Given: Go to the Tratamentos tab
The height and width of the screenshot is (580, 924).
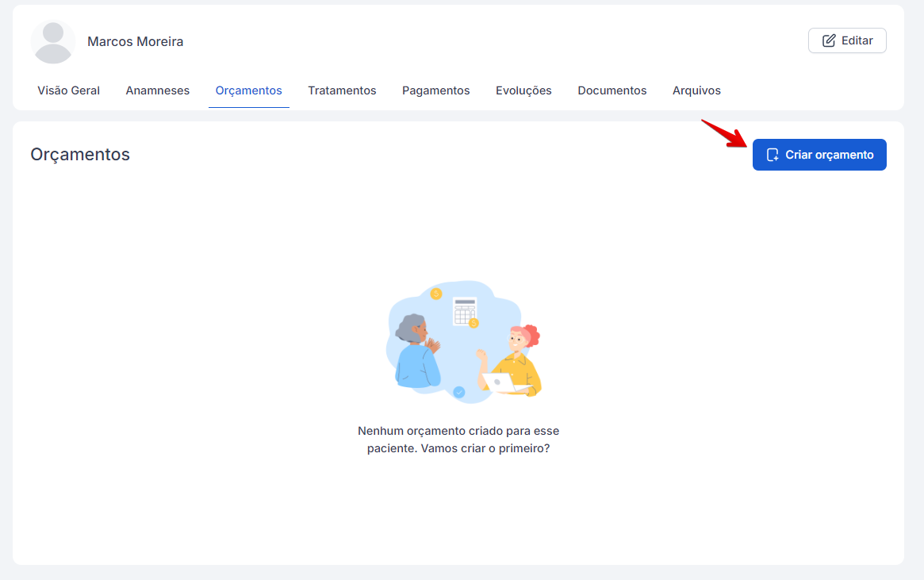Looking at the screenshot, I should 342,90.
